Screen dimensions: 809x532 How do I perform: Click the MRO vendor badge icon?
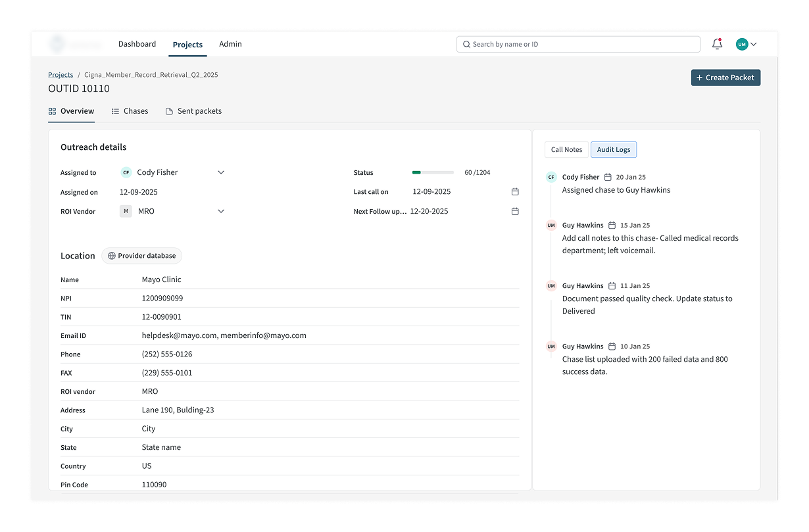pos(126,211)
